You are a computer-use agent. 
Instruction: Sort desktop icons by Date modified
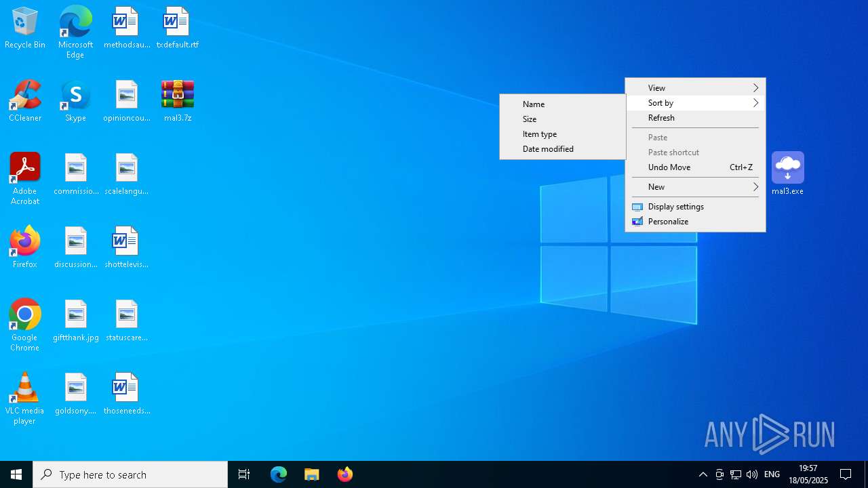(562, 149)
